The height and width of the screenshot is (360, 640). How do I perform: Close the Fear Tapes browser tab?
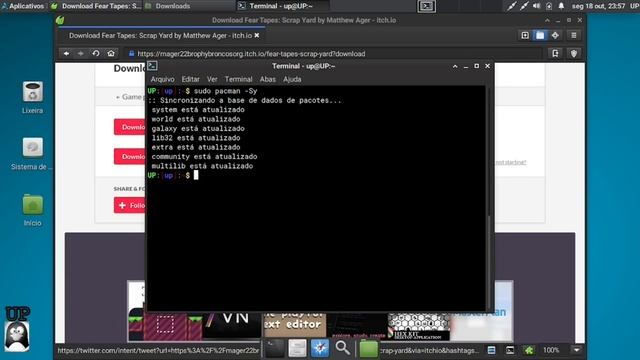257,36
